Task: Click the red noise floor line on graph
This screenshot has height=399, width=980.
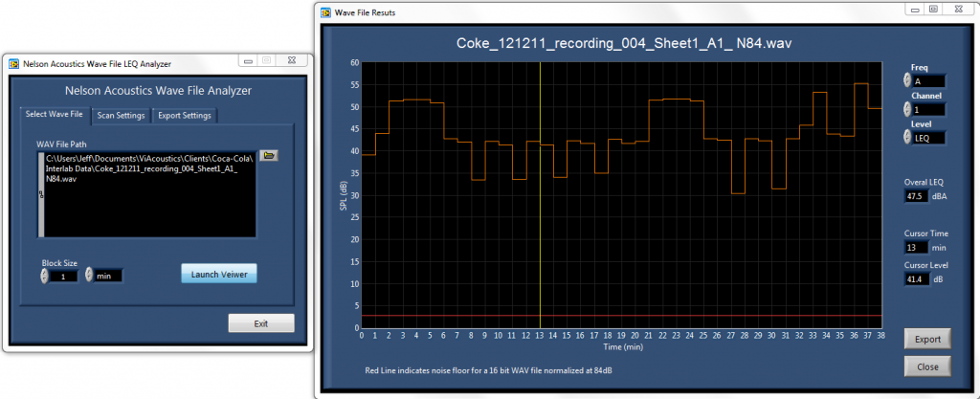Action: click(621, 316)
